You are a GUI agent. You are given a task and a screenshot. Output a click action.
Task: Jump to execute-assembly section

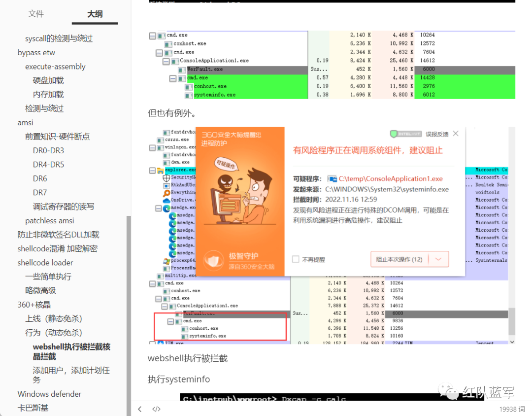(55, 67)
